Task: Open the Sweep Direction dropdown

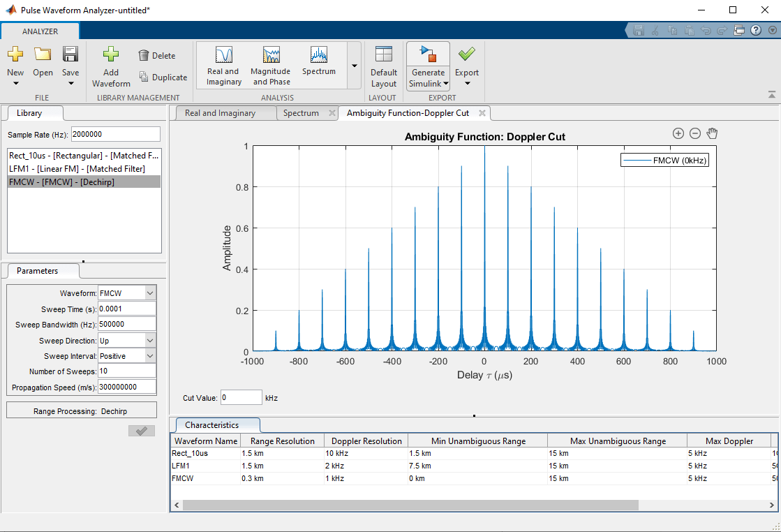Action: [x=150, y=340]
